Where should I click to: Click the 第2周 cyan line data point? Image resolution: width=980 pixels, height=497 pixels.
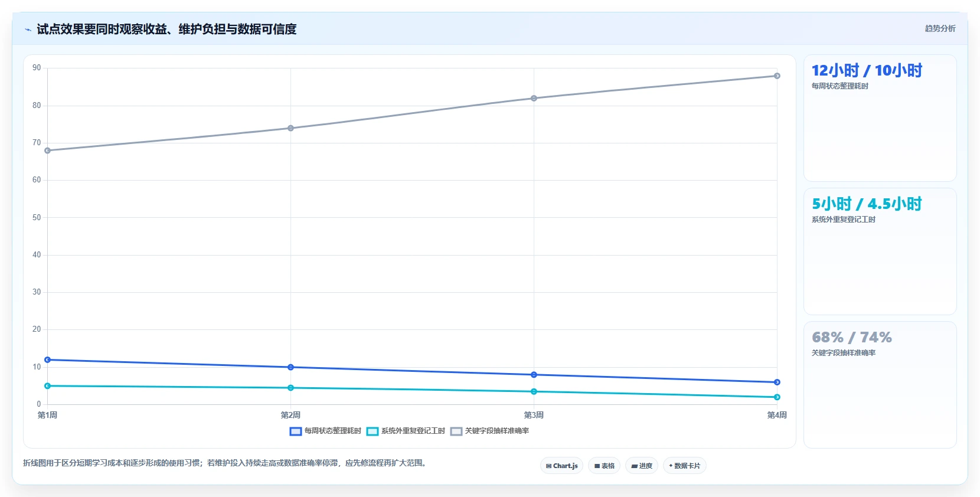coord(290,388)
